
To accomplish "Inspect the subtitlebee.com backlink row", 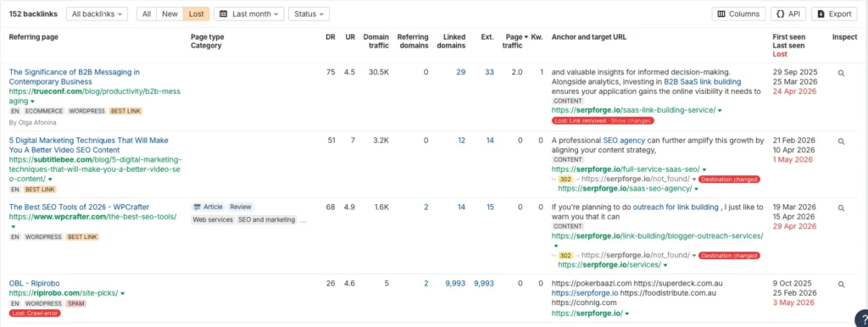I will 841,141.
